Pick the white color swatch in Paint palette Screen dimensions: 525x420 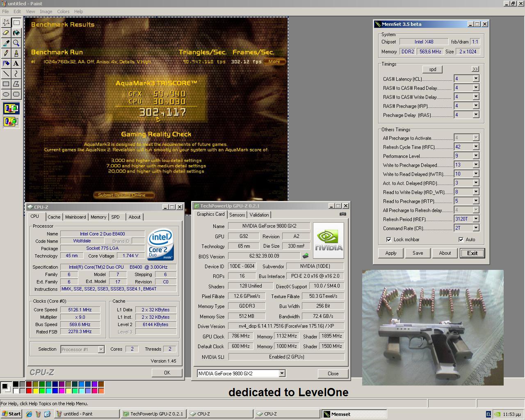(x=16, y=390)
